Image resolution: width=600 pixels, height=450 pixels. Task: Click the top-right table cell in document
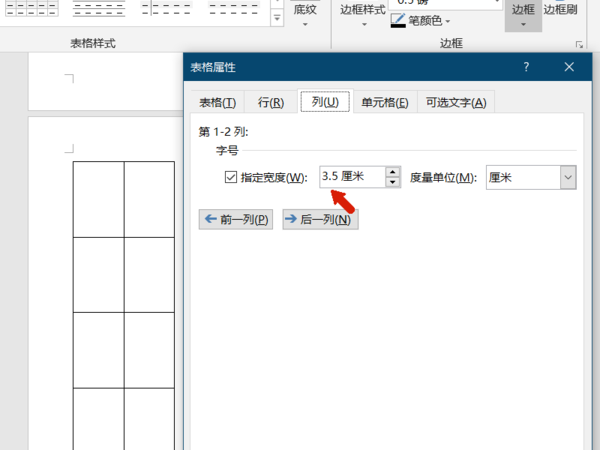tap(149, 199)
